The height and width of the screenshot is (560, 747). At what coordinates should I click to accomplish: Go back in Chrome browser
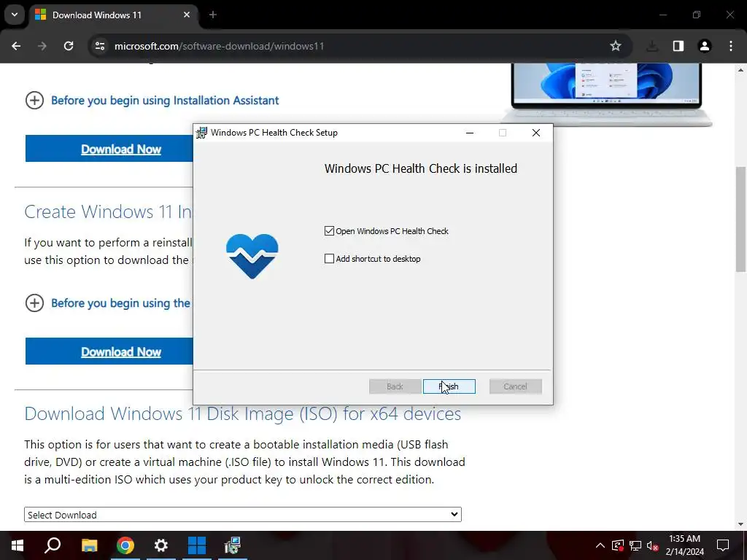tap(16, 46)
